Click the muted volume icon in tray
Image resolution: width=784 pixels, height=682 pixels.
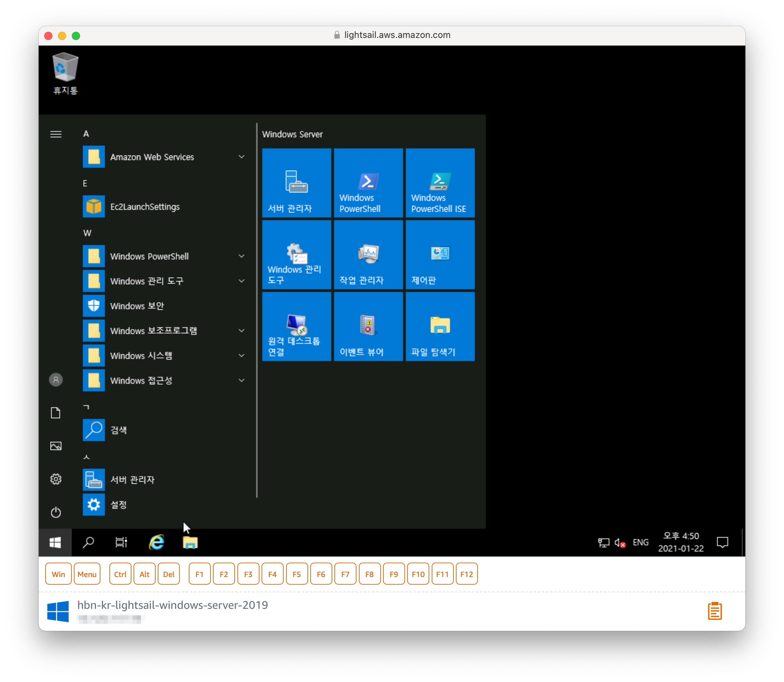pyautogui.click(x=620, y=543)
